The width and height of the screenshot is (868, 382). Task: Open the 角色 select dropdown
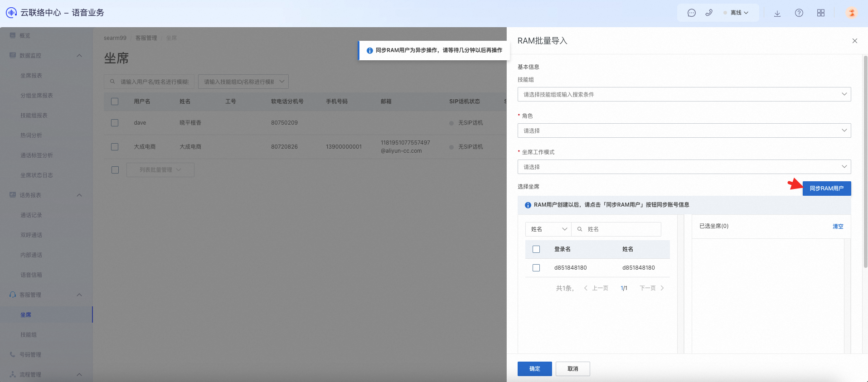[x=684, y=131]
